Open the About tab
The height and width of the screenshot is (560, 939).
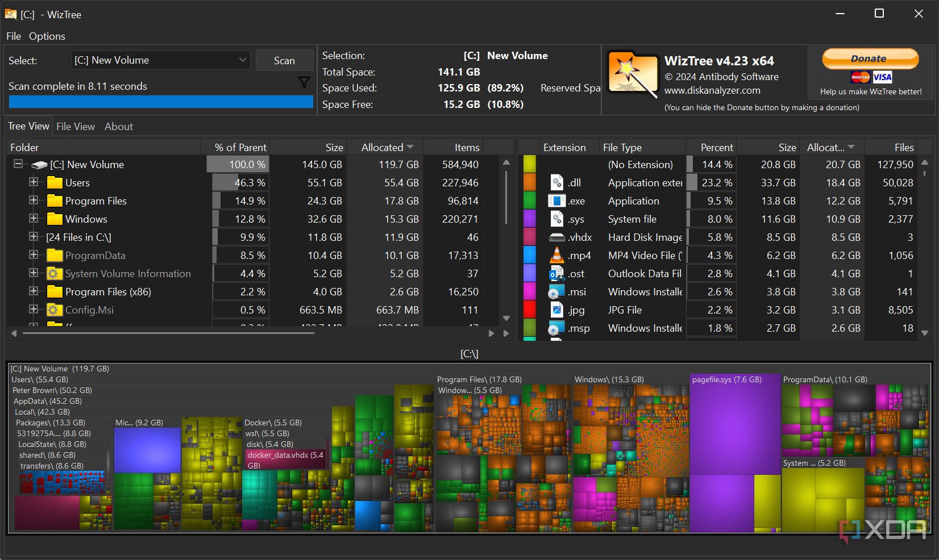pos(119,127)
